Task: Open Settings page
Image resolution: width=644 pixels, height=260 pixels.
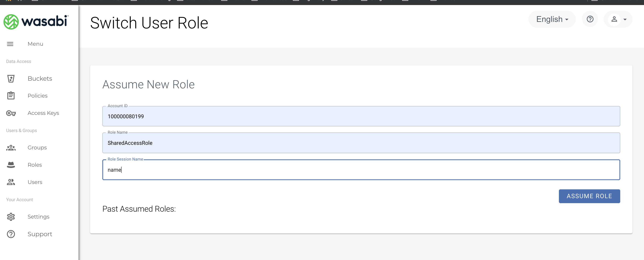Action: pos(38,216)
